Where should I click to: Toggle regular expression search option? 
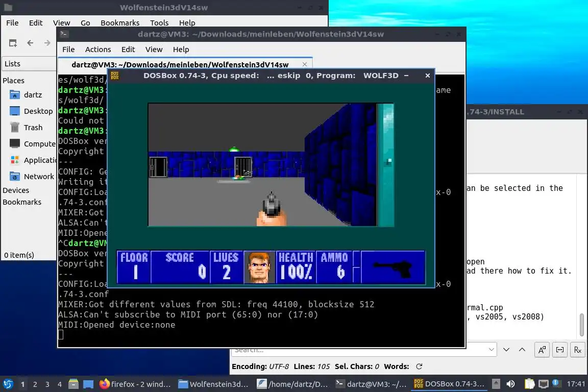[577, 350]
